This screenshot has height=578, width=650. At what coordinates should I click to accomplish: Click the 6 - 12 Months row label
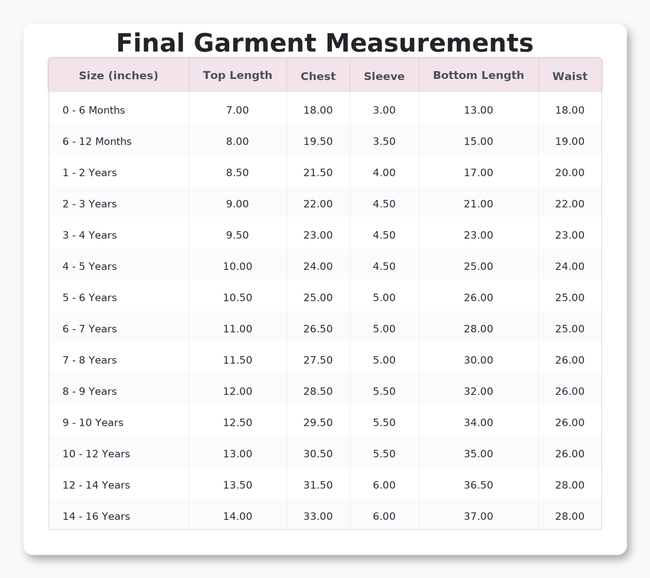(97, 141)
